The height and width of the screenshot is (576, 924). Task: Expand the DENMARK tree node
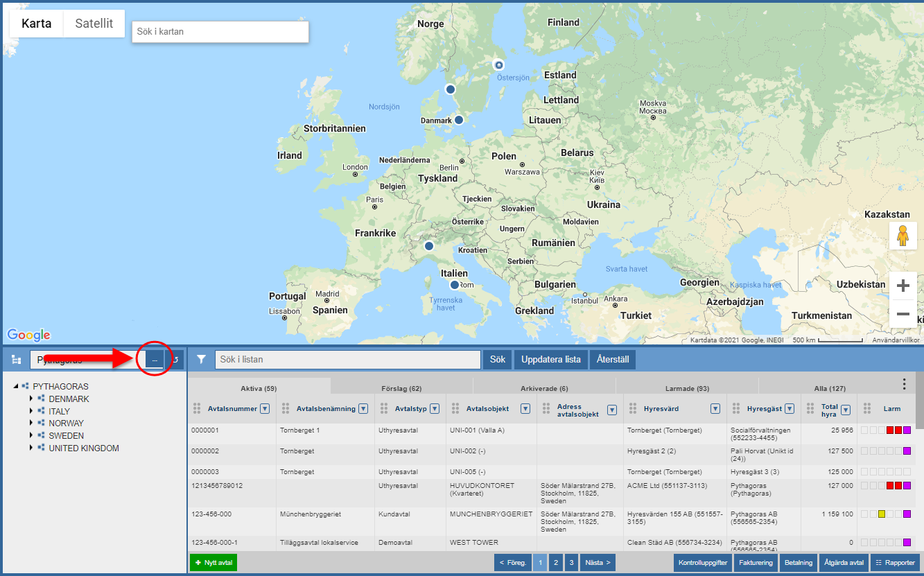click(x=30, y=399)
